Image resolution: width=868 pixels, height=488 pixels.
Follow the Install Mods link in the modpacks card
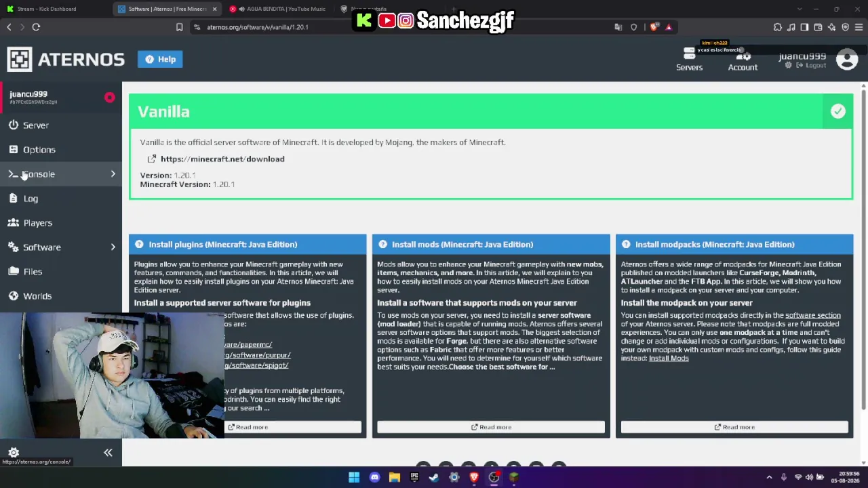click(x=669, y=359)
